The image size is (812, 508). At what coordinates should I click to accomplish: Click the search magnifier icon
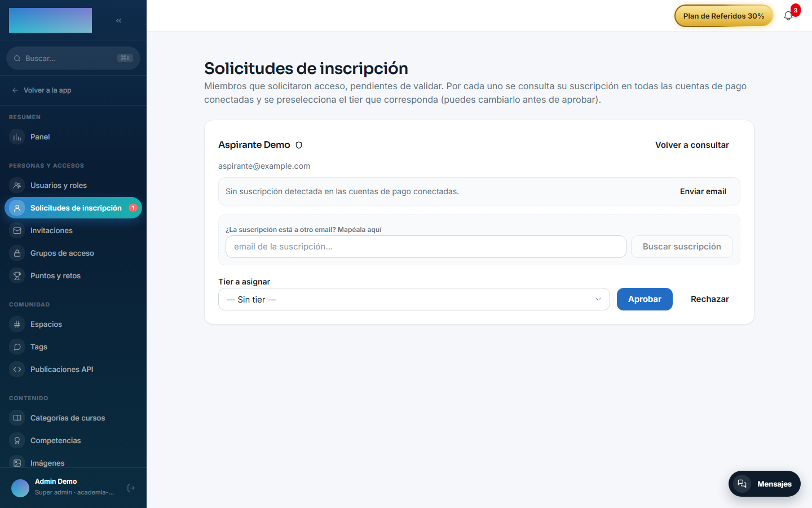(x=17, y=58)
